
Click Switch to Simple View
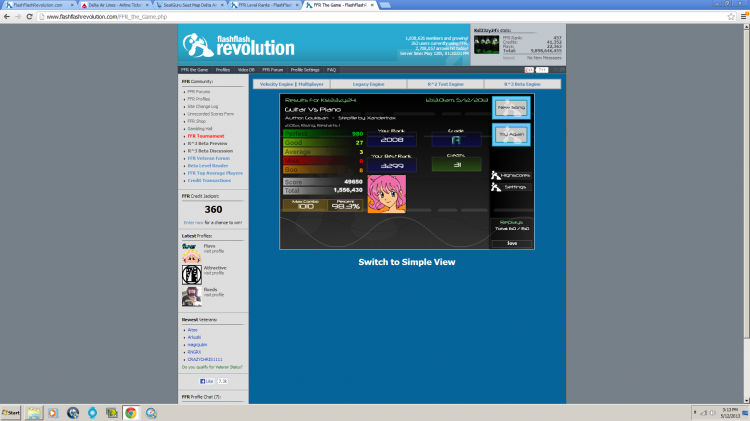[407, 262]
